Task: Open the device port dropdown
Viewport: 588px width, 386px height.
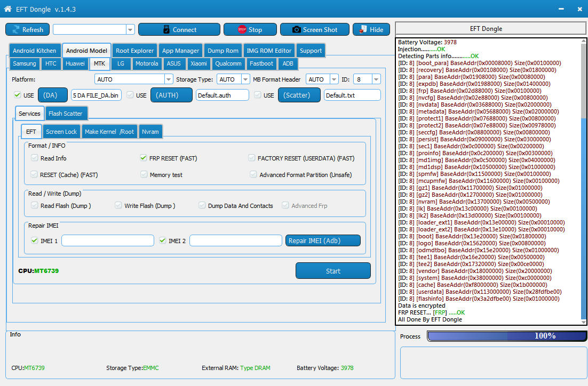Action: pyautogui.click(x=130, y=29)
